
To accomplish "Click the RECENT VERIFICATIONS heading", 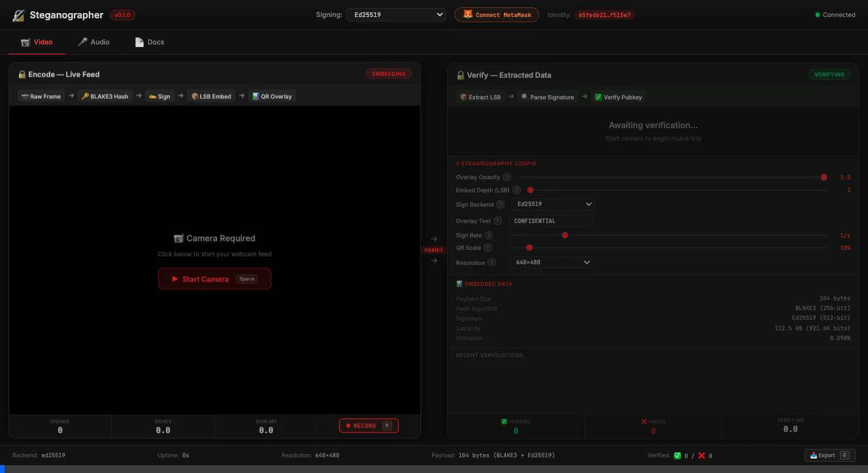I will point(490,355).
